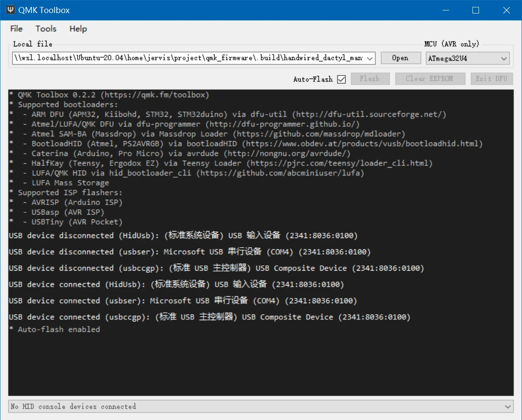The width and height of the screenshot is (522, 420).
Task: Click the 'connected (usbser)' COM4 line
Action: pyautogui.click(x=183, y=301)
